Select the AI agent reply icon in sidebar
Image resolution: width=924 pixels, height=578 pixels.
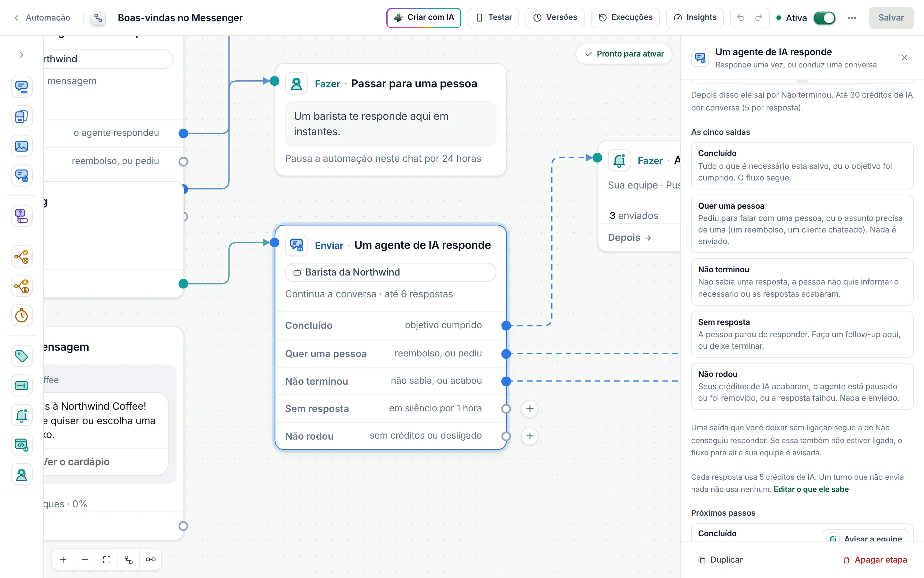21,175
